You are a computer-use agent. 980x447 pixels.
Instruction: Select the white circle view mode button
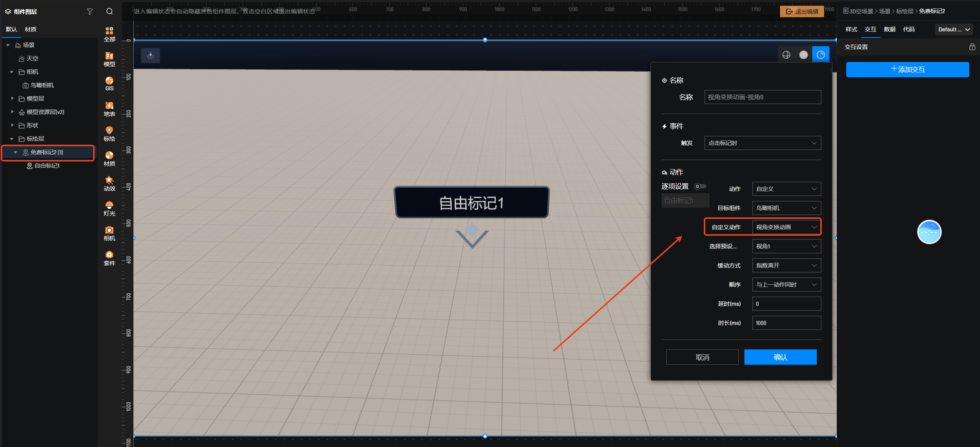[x=803, y=55]
